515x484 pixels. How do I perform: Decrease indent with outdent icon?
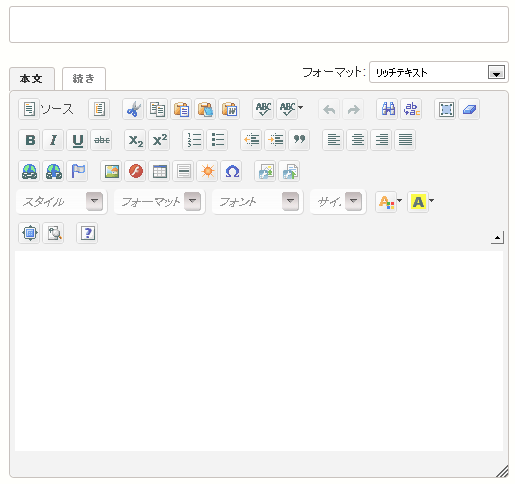pyautogui.click(x=251, y=140)
